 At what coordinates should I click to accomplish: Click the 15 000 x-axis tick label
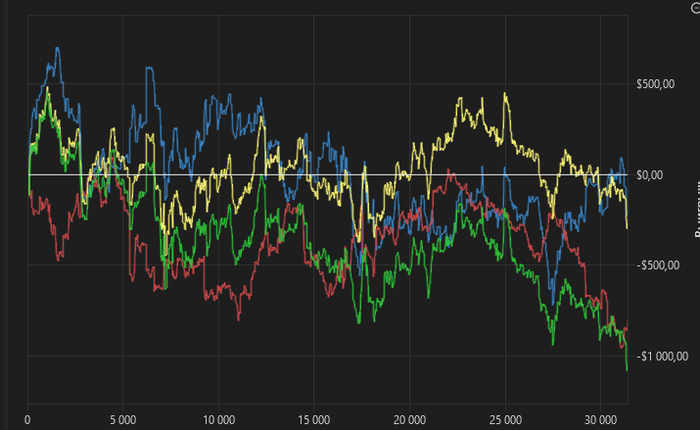pyautogui.click(x=314, y=420)
